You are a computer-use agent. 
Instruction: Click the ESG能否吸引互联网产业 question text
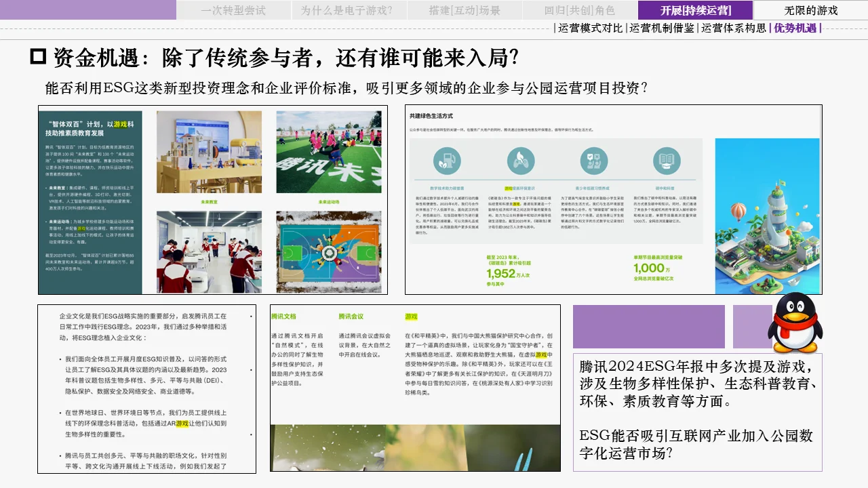[696, 444]
